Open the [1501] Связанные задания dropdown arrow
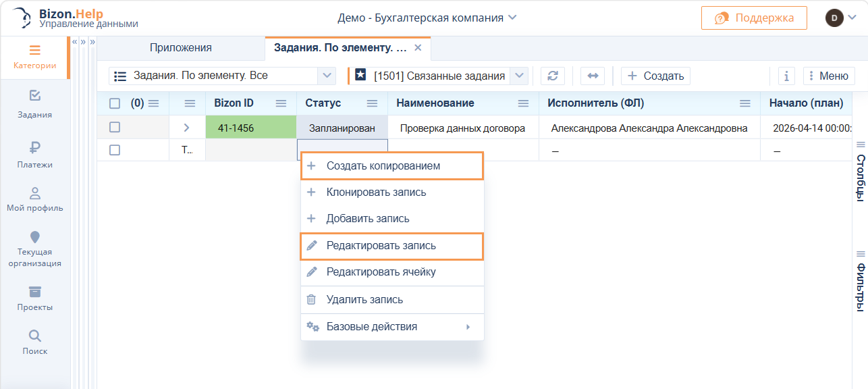Screen dimensions: 868x389 point(519,76)
